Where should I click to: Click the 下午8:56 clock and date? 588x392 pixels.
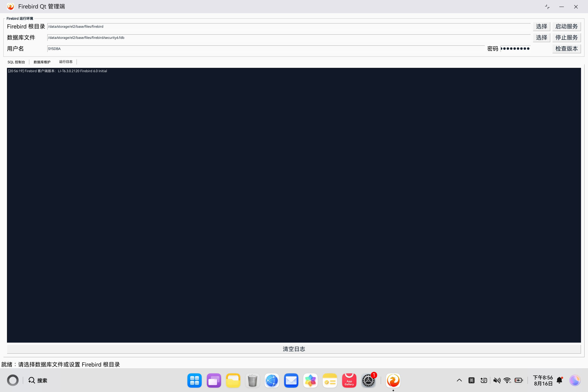543,381
